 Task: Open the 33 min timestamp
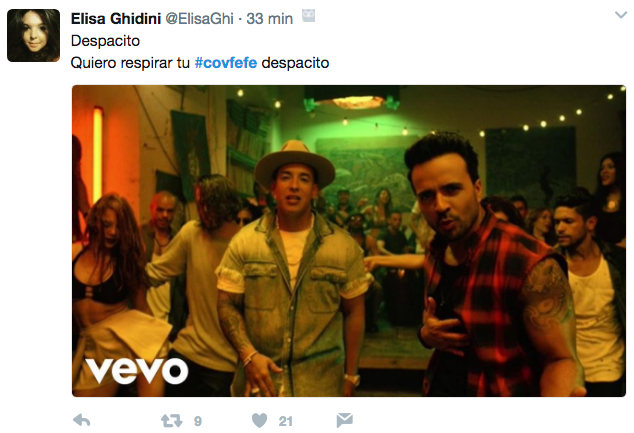(269, 19)
